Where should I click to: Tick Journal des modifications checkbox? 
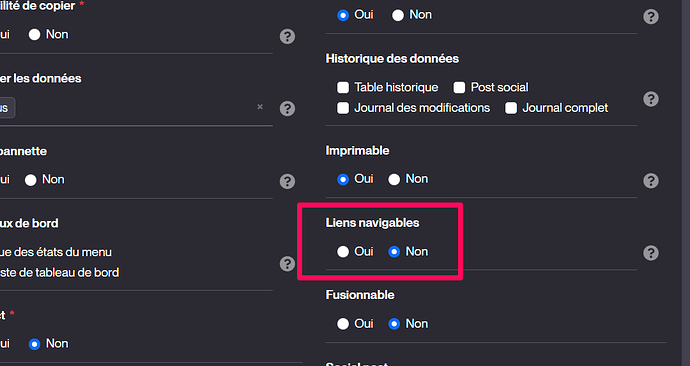pyautogui.click(x=343, y=108)
